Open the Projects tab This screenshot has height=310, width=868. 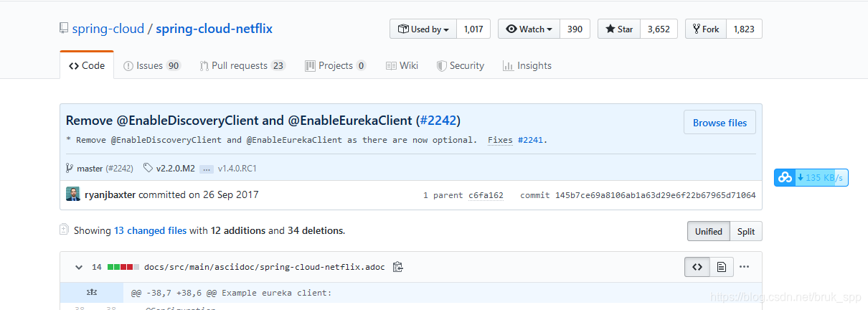pos(336,65)
